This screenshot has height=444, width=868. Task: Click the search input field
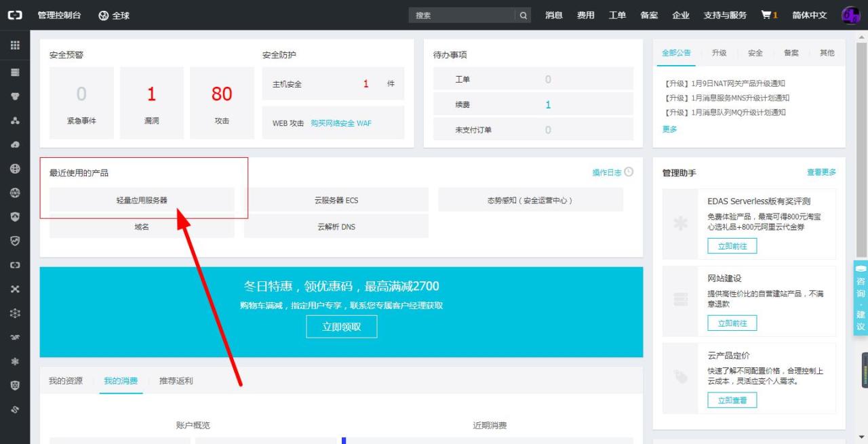(x=462, y=15)
